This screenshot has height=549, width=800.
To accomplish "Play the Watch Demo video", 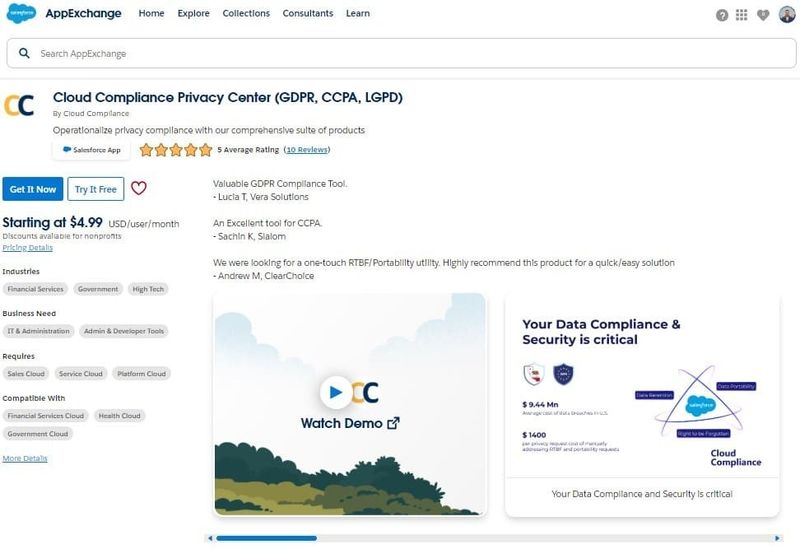I will [335, 392].
